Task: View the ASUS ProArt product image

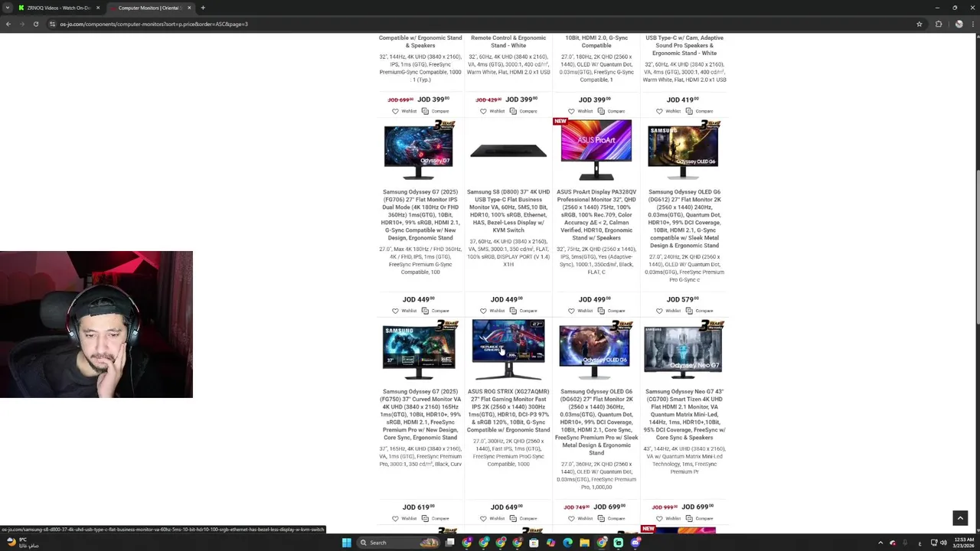Action: tap(596, 151)
